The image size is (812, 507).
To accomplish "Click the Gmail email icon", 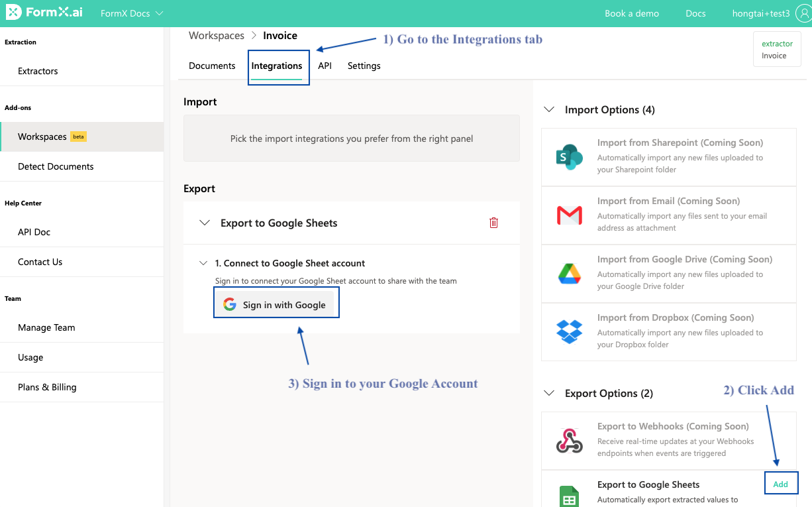I will point(570,215).
